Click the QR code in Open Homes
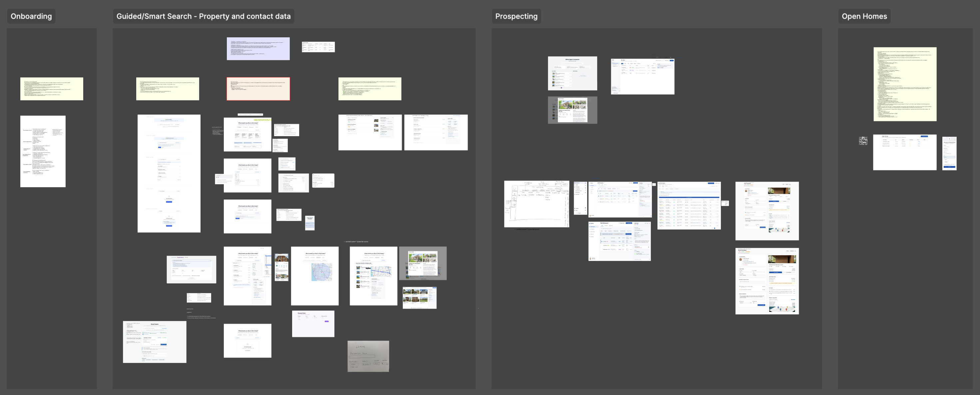This screenshot has height=395, width=980. pyautogui.click(x=863, y=141)
